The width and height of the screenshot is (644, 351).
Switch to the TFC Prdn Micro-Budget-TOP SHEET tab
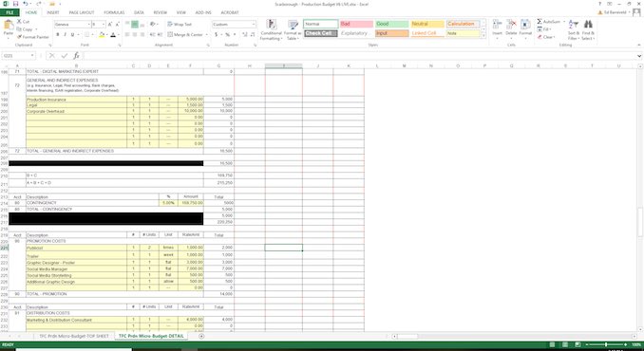[74, 336]
